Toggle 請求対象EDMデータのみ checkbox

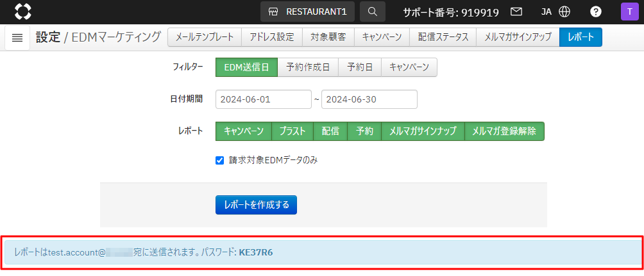point(220,160)
